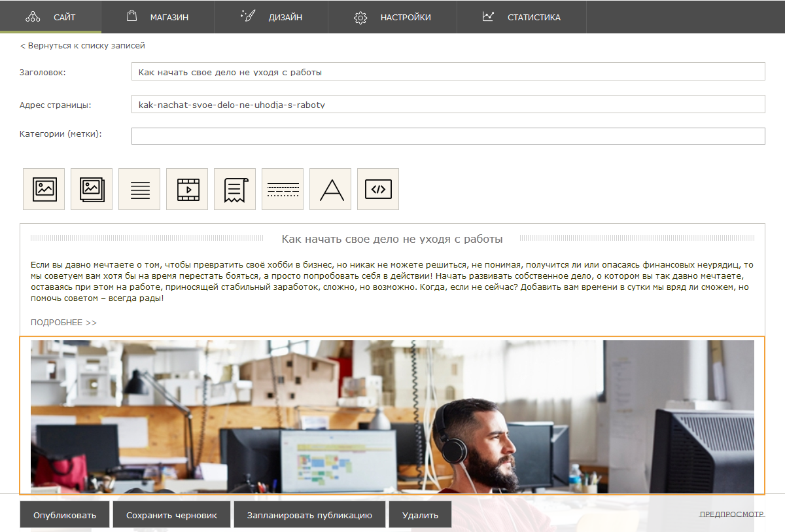Click the shopping bag icon in Магазин tab
The width and height of the screenshot is (785, 532).
click(x=131, y=16)
